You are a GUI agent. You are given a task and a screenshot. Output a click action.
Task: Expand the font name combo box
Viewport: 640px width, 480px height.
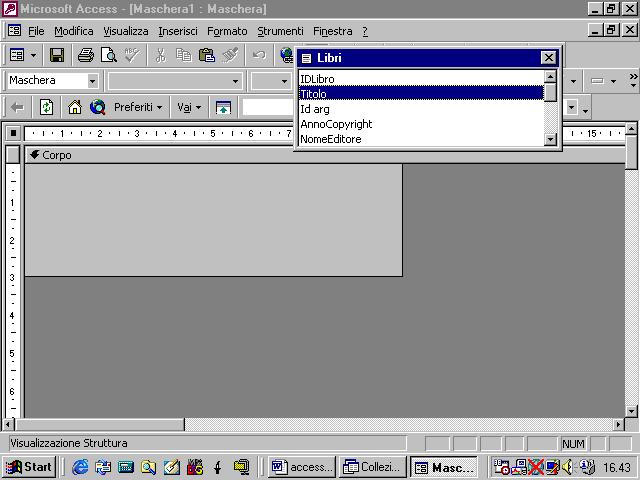(x=235, y=81)
